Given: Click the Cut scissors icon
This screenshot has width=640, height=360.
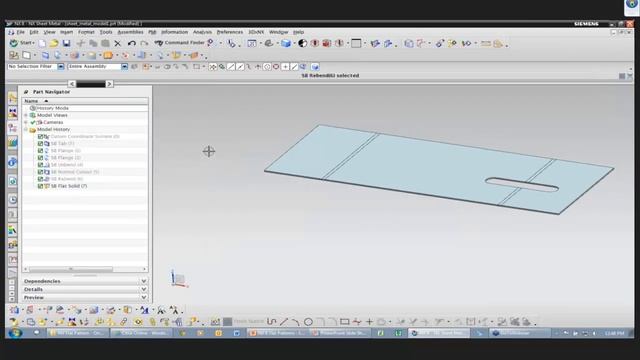Looking at the screenshot, I should pos(80,43).
